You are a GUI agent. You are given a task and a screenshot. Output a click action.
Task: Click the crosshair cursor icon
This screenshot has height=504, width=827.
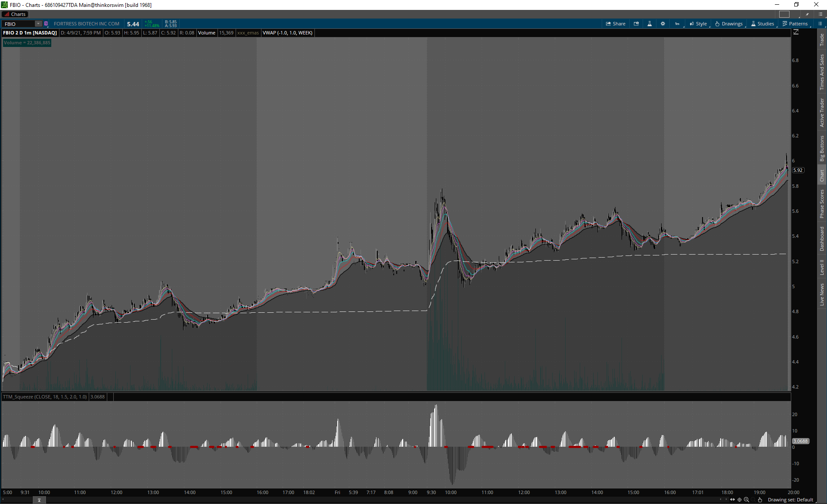740,500
